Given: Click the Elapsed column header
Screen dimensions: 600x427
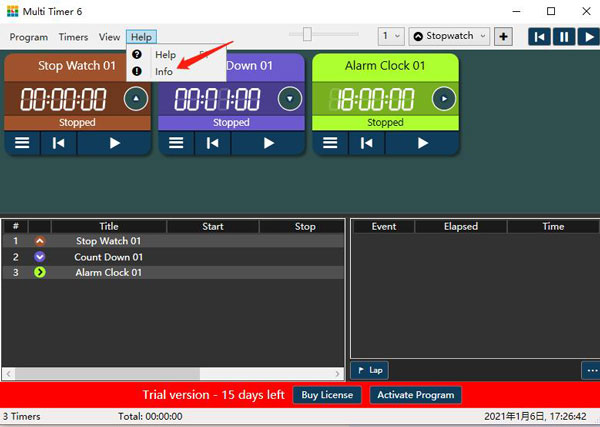Looking at the screenshot, I should coord(461,226).
